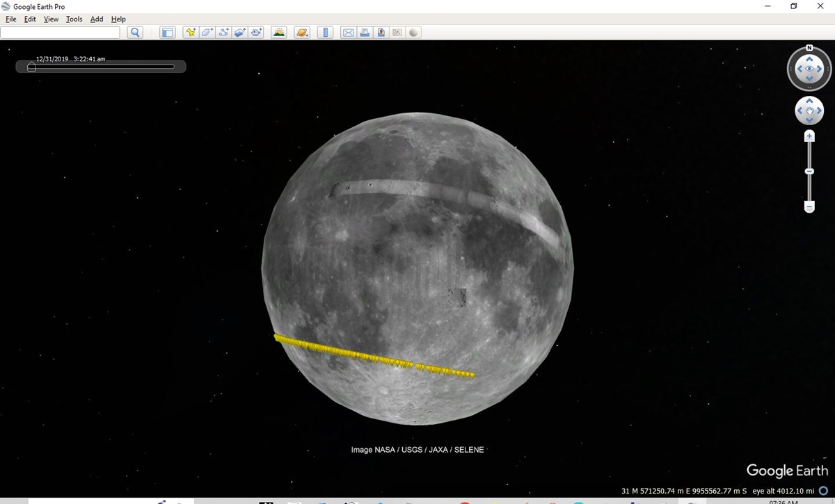Click the search magnifier button
Image resolution: width=835 pixels, height=504 pixels.
(135, 32)
